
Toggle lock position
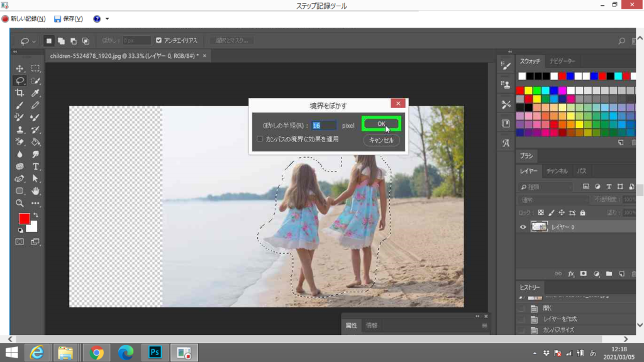(562, 212)
